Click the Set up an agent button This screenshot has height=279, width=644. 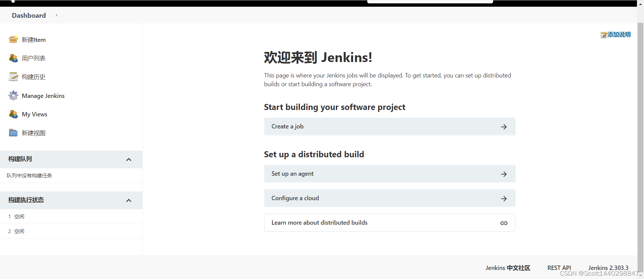tap(389, 174)
